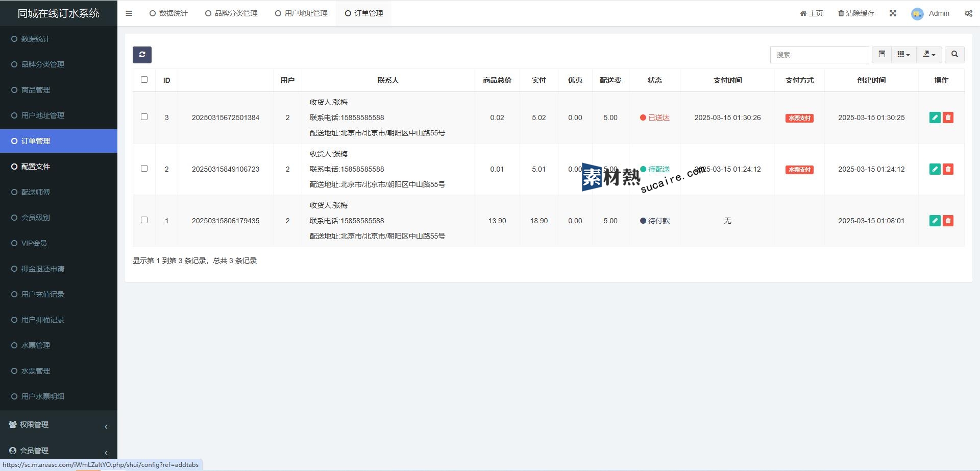Edit order 20250315806179435
Screen dimensions: 980x471
pyautogui.click(x=935, y=221)
